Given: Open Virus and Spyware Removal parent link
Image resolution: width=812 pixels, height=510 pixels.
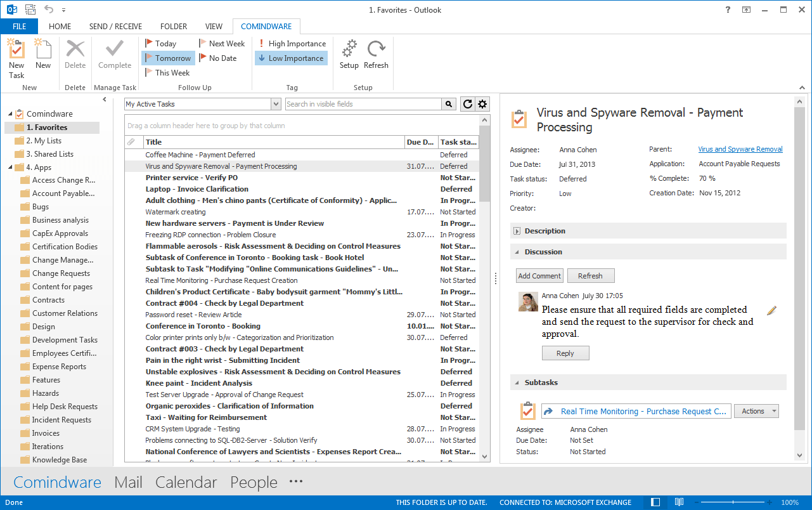Looking at the screenshot, I should click(740, 150).
